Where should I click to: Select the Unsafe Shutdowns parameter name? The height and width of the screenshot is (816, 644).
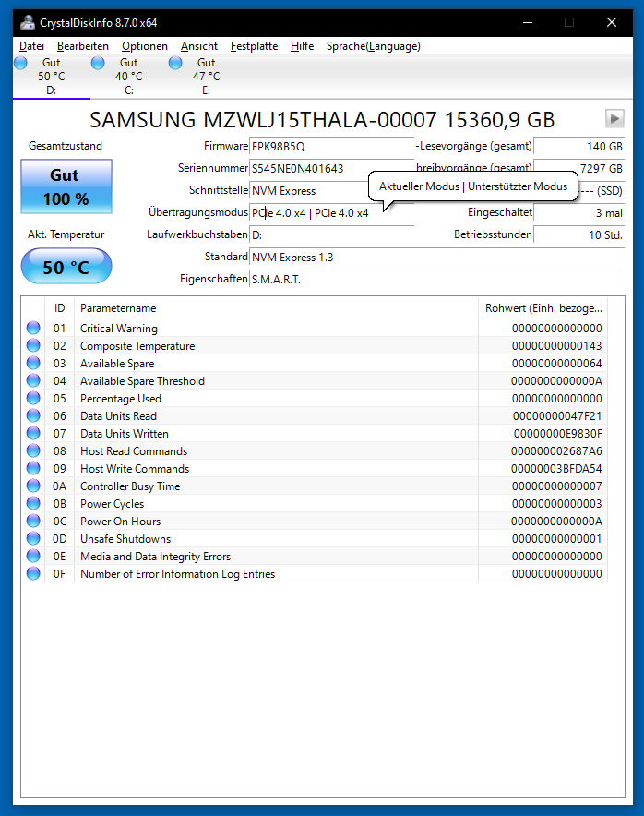[x=125, y=539]
